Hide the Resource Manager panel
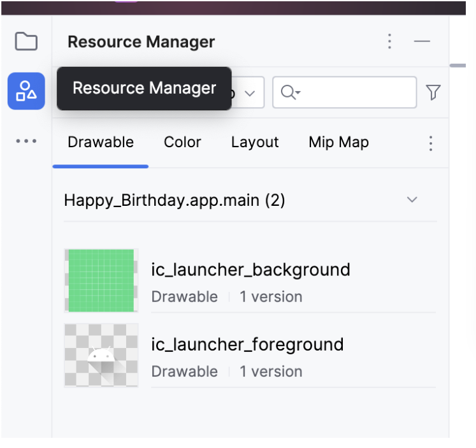This screenshot has height=448, width=476. [422, 41]
